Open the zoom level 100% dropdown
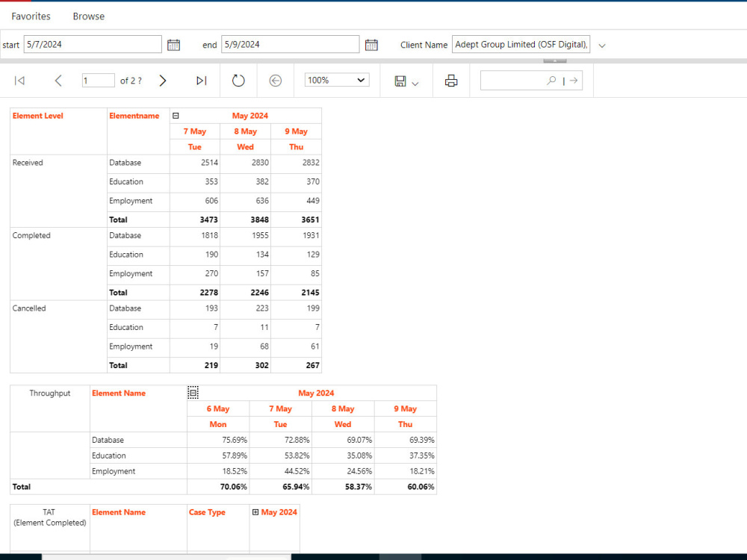The height and width of the screenshot is (560, 747). pyautogui.click(x=337, y=80)
